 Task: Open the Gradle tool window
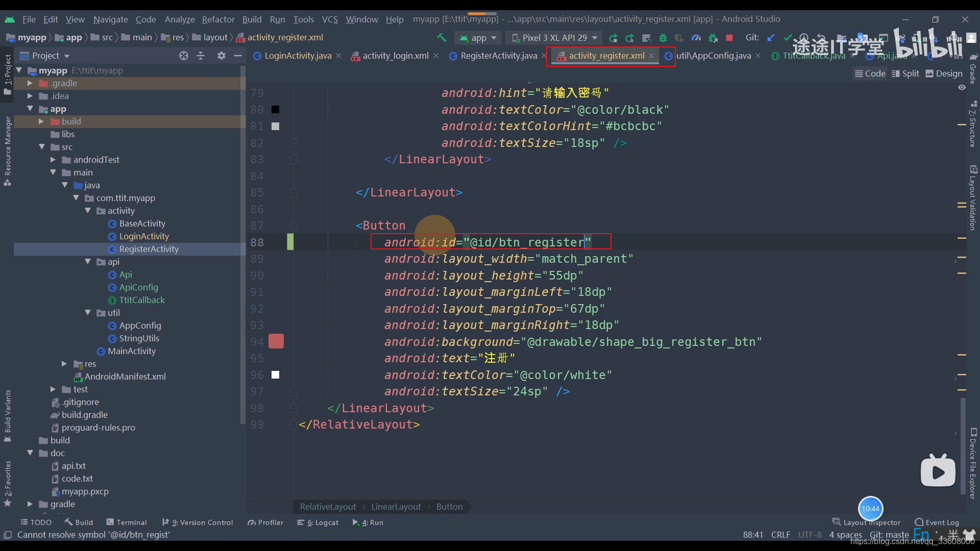[973, 69]
